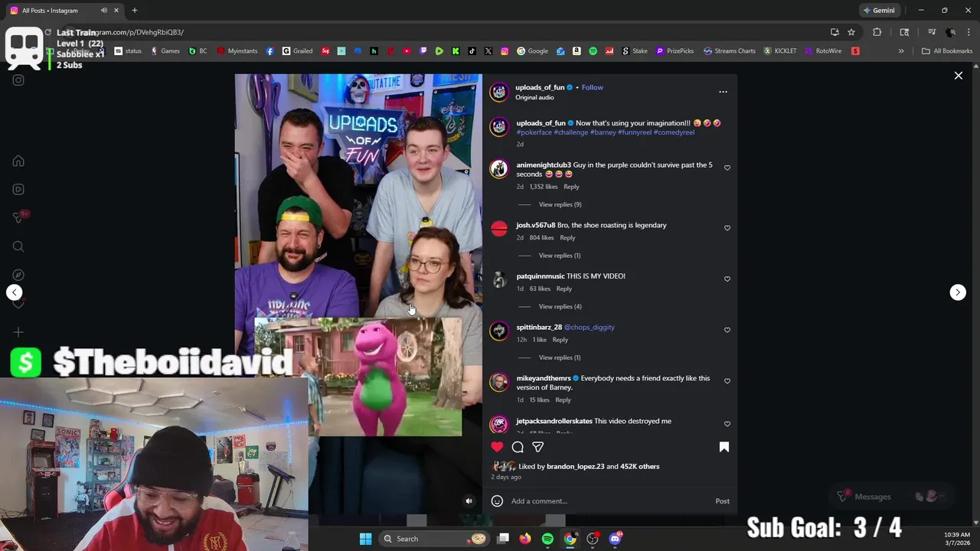The image size is (980, 551).
Task: Expand hidden bookmarks chevron
Action: click(901, 51)
